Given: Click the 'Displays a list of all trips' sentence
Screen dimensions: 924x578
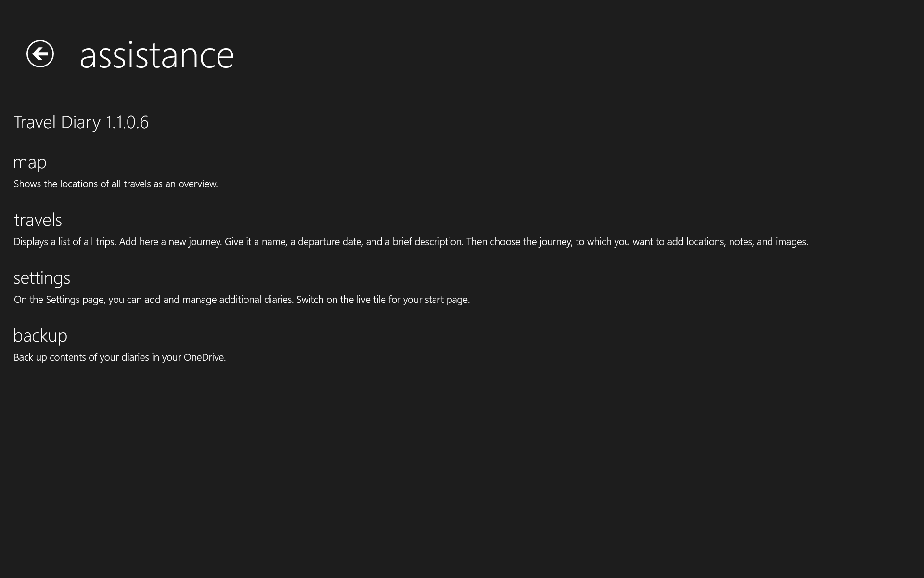Looking at the screenshot, I should (64, 242).
